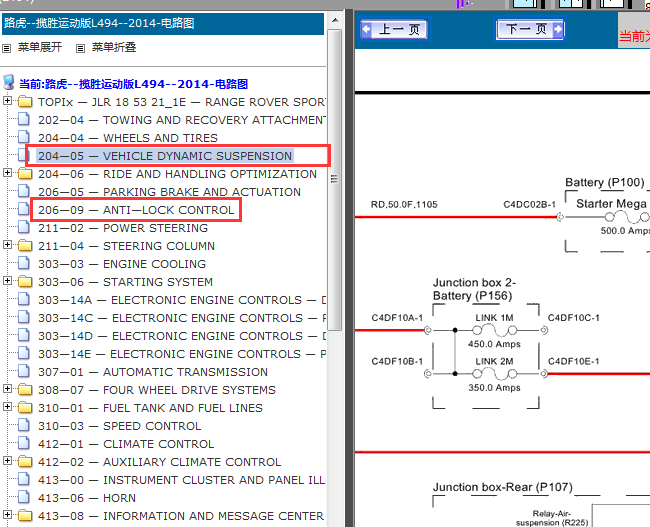Image resolution: width=650 pixels, height=527 pixels.
Task: Select 413—06 Horn entry
Action: tap(87, 498)
